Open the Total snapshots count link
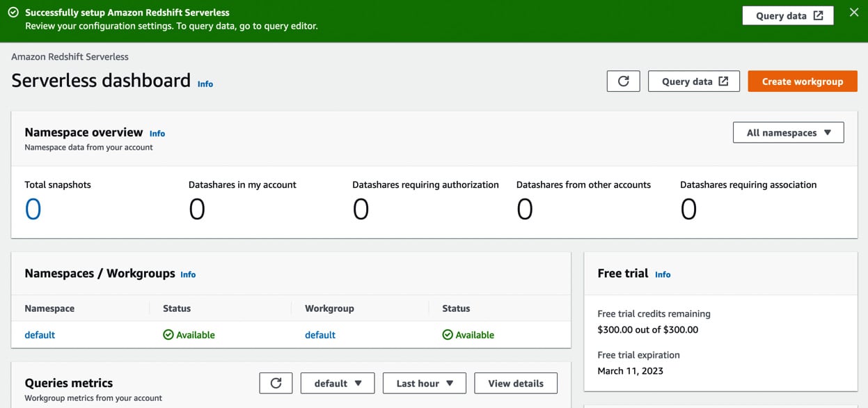 [33, 209]
